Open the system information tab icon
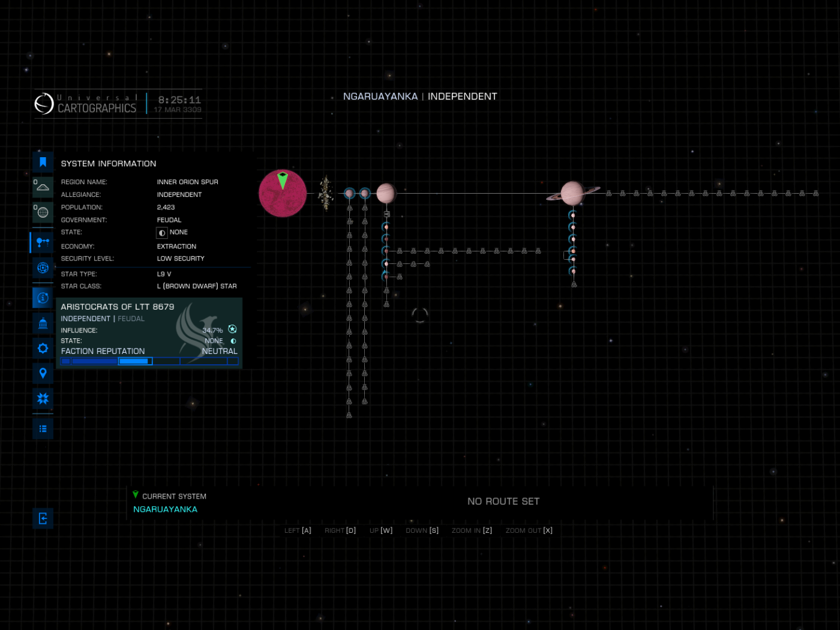The width and height of the screenshot is (840, 630). click(43, 298)
